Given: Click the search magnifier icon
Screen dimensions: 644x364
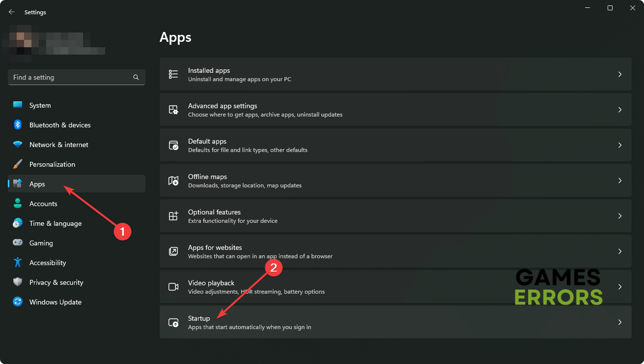Looking at the screenshot, I should click(136, 77).
